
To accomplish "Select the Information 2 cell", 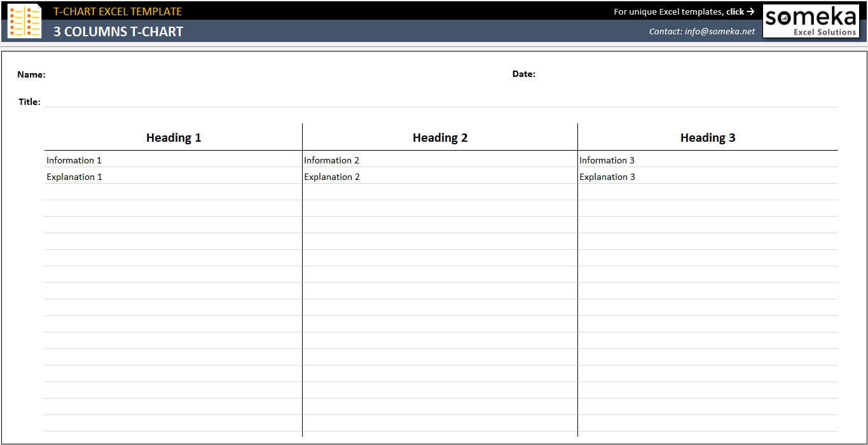I will click(x=331, y=160).
